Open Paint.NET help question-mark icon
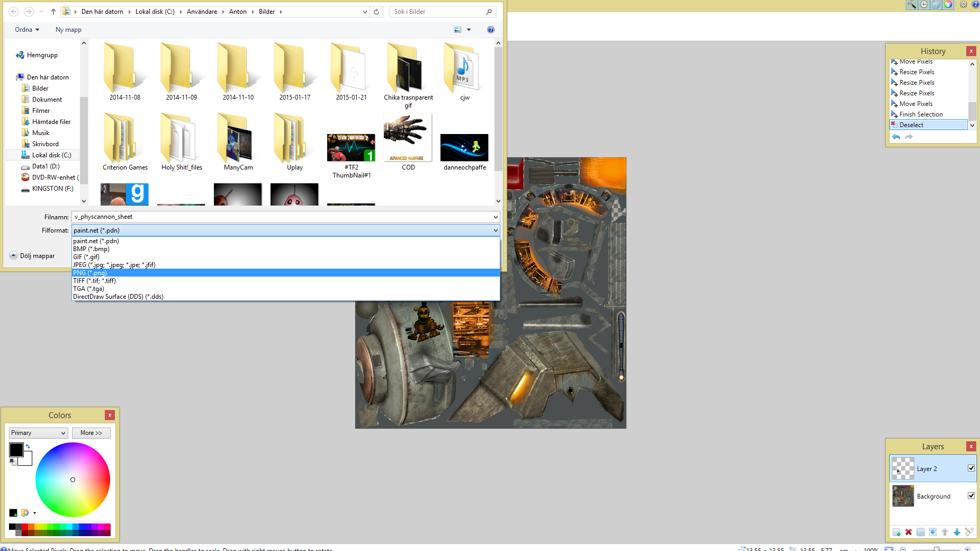 tap(975, 5)
